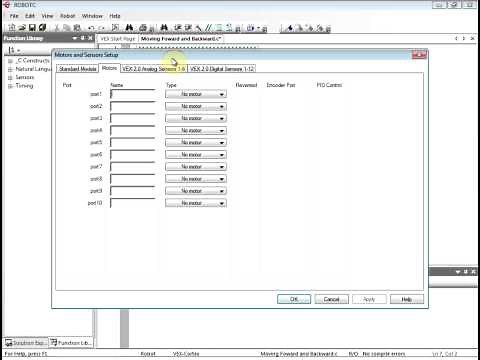Viewport: 480px width, 360px height.
Task: Switch to the Function Lib bottom tab
Action: point(71,343)
